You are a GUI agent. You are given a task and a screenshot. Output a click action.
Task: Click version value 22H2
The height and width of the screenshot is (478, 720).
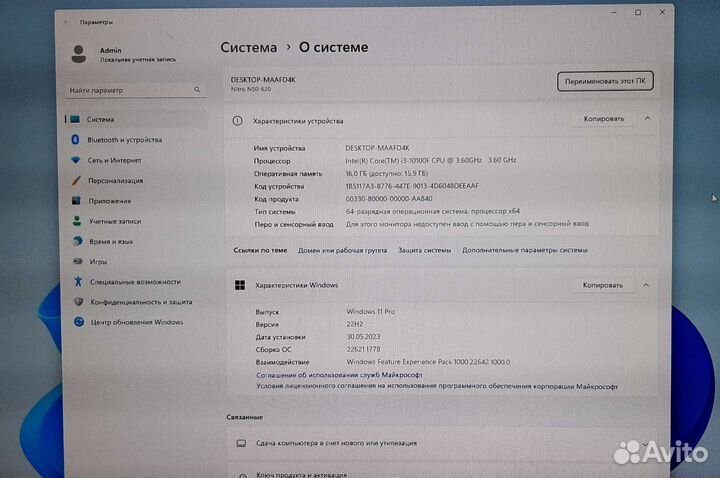click(x=355, y=324)
